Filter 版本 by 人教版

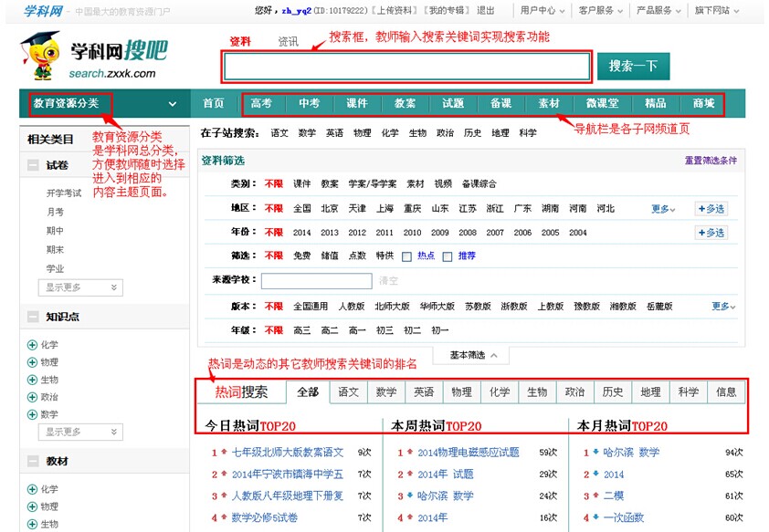352,307
